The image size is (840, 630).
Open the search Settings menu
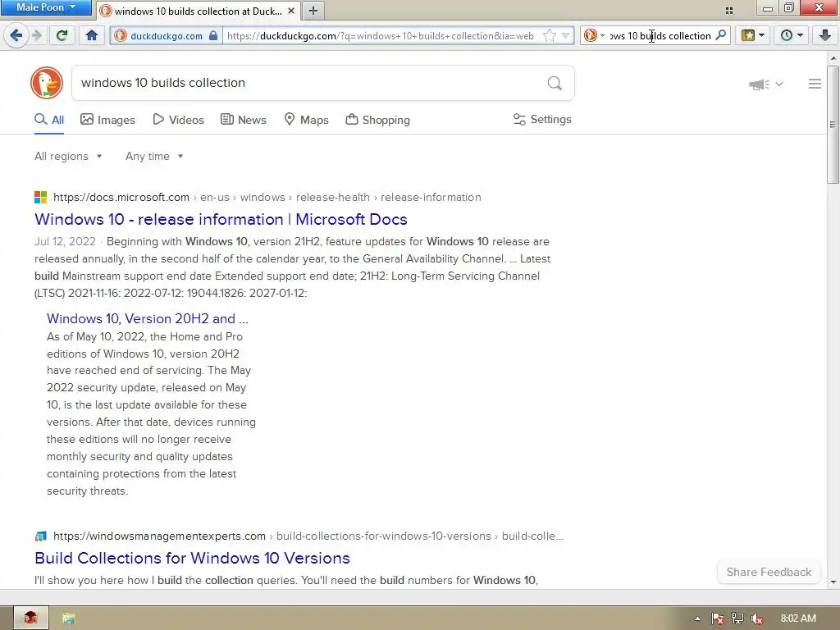coord(542,120)
